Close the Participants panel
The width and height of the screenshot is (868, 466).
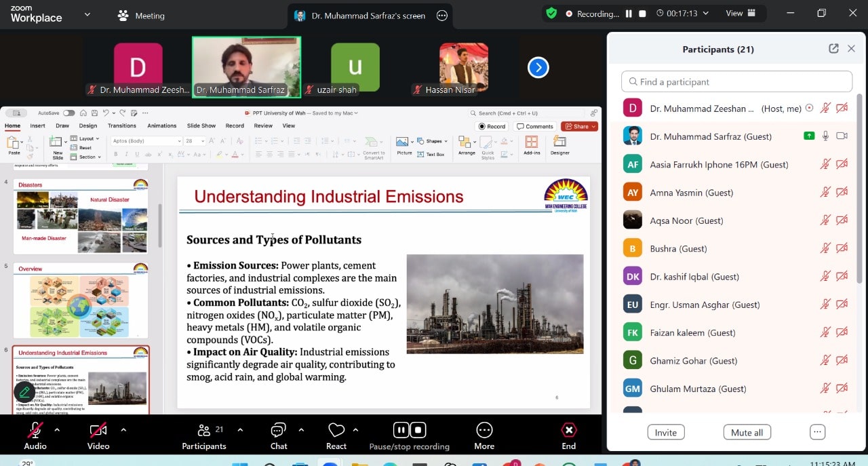coord(851,49)
